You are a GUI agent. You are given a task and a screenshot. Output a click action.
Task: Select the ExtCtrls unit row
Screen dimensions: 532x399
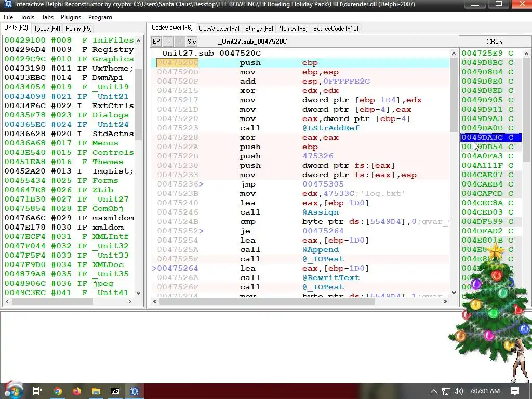click(x=69, y=105)
